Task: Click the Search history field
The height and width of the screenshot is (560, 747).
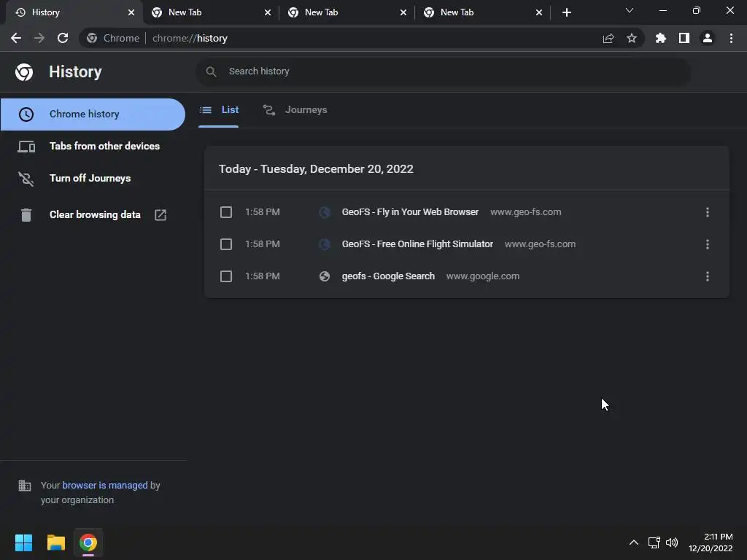Action: point(443,71)
